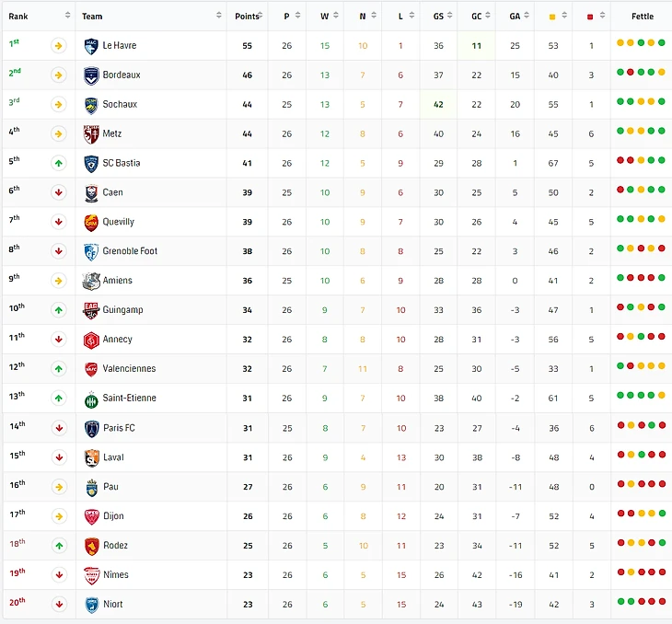Screen dimensions: 672x624
Task: Select the Fettle column header
Action: pos(642,17)
